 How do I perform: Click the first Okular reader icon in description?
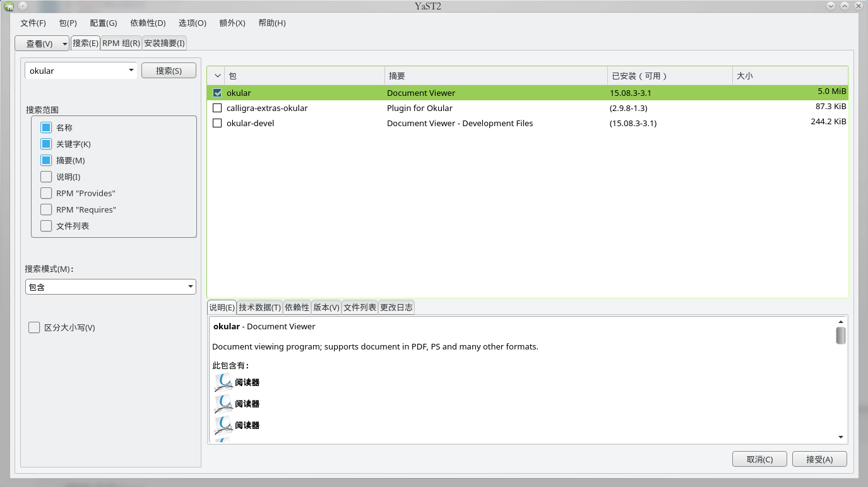[x=223, y=383]
